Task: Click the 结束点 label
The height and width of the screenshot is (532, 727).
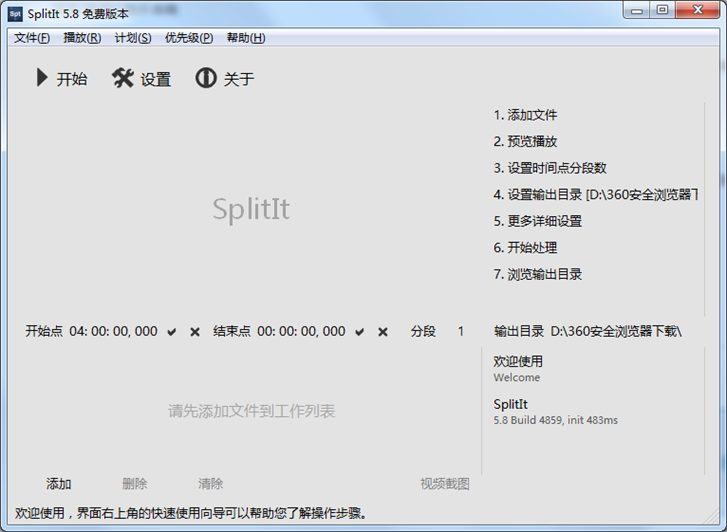Action: coord(232,331)
